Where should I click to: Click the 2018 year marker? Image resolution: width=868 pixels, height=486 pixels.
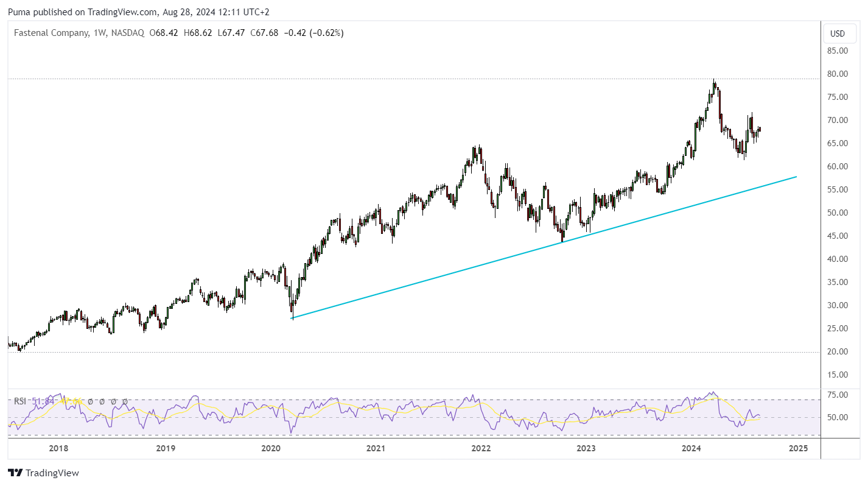[x=58, y=448]
